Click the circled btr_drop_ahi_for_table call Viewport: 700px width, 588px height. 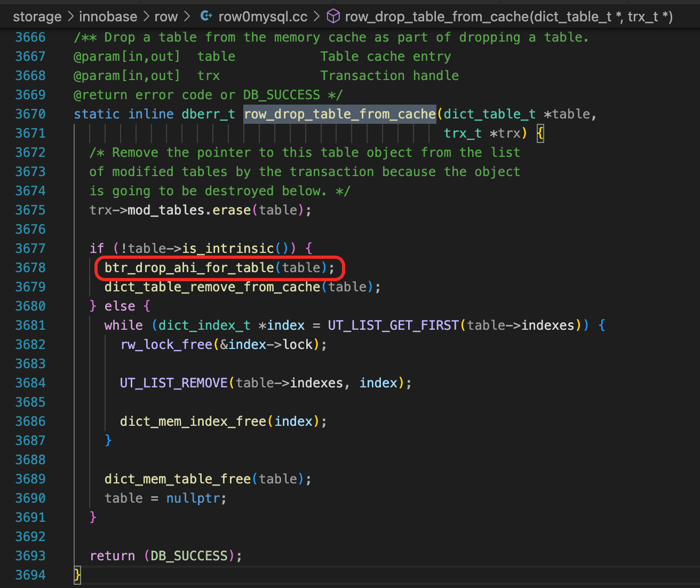pyautogui.click(x=189, y=267)
